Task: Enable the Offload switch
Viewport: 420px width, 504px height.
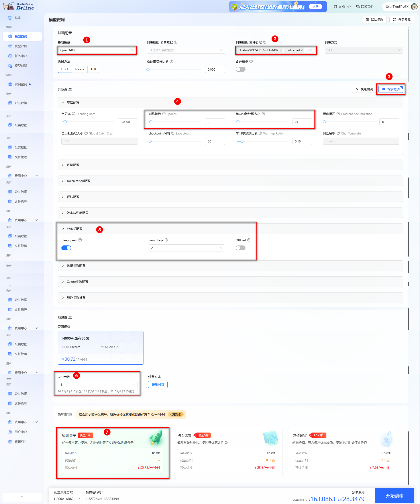Action: pos(241,248)
